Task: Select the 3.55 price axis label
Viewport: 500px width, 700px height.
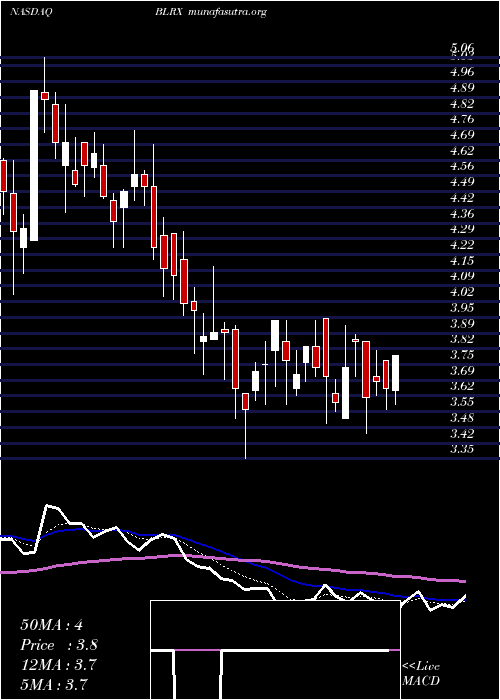Action: [x=461, y=402]
